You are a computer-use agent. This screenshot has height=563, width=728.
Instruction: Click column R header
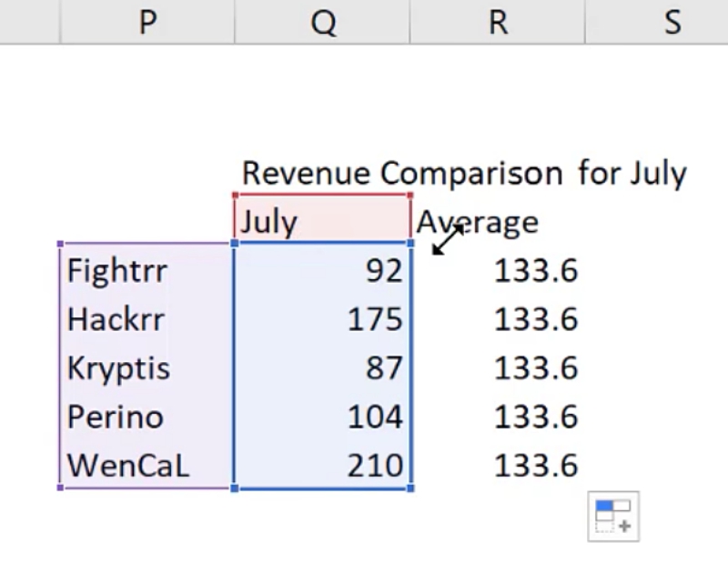[x=497, y=22]
